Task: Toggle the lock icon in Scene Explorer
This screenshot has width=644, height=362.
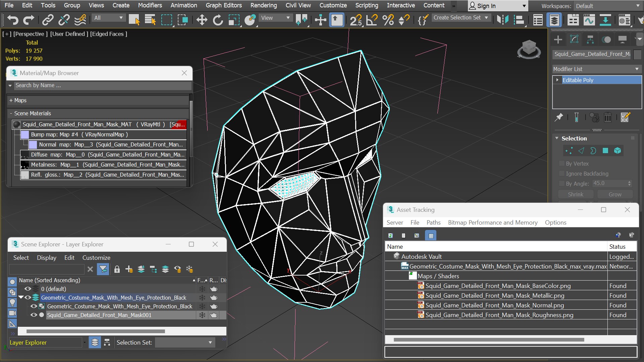Action: [x=117, y=269]
